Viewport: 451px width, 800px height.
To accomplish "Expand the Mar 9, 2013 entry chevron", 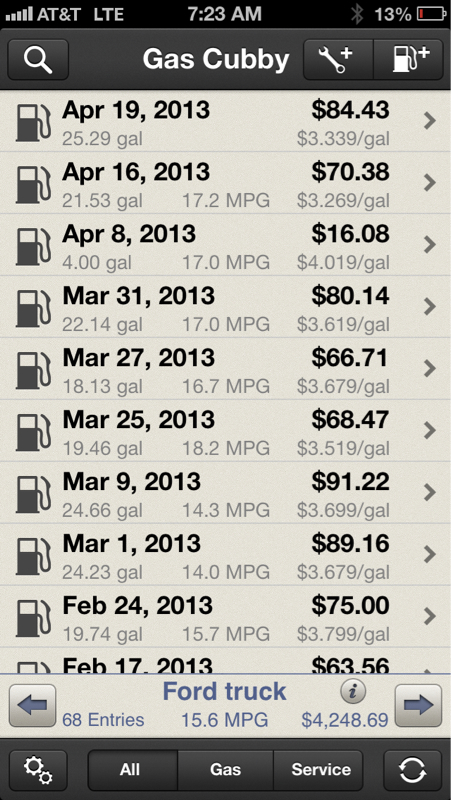I will [x=430, y=492].
